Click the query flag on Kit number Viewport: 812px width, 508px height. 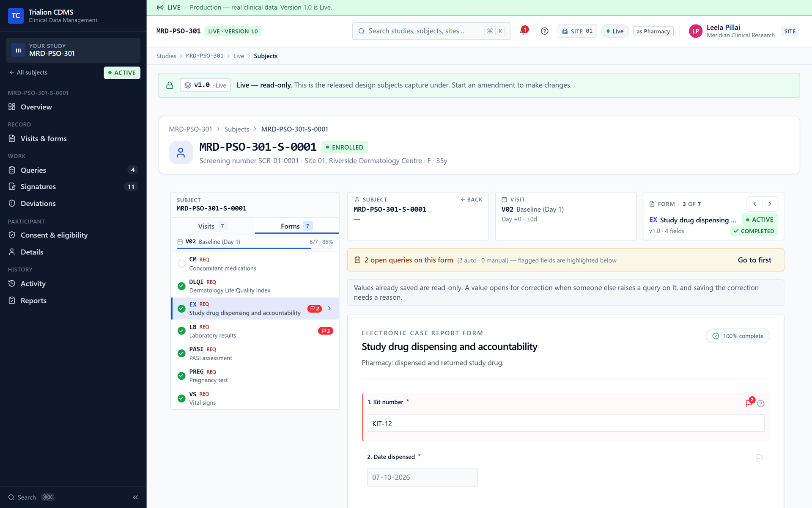pos(749,403)
